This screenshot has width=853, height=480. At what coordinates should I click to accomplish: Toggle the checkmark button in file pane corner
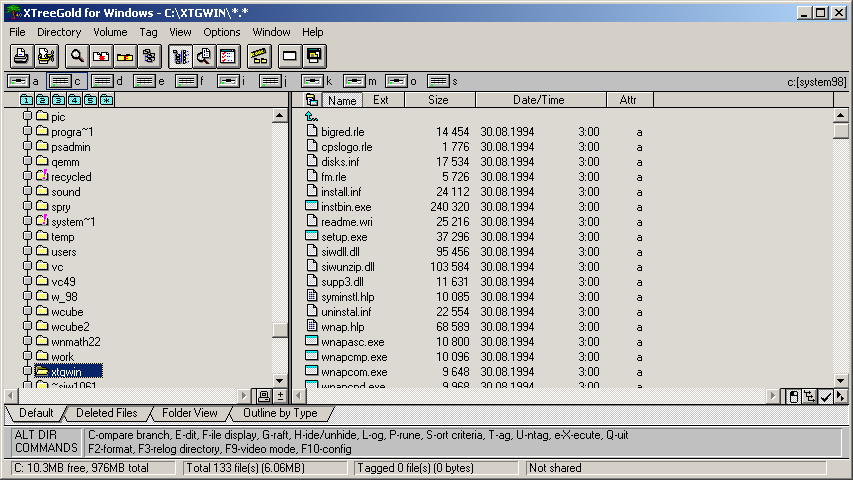(825, 397)
